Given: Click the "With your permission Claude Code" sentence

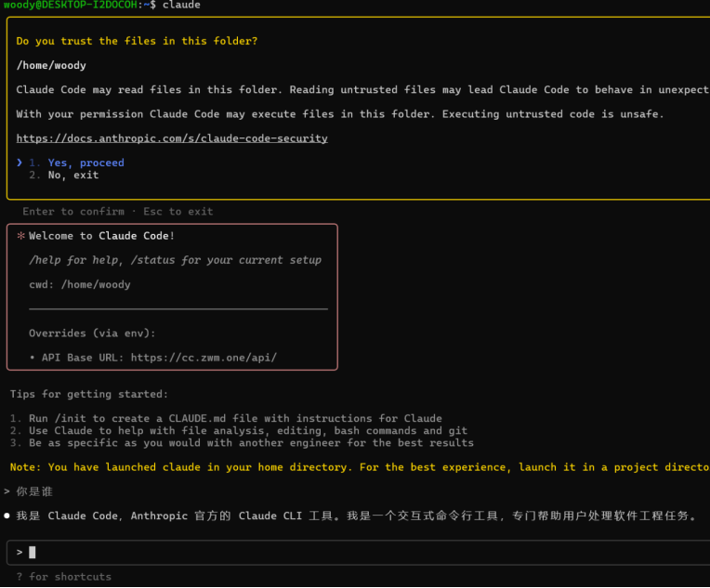Looking at the screenshot, I should coord(340,114).
